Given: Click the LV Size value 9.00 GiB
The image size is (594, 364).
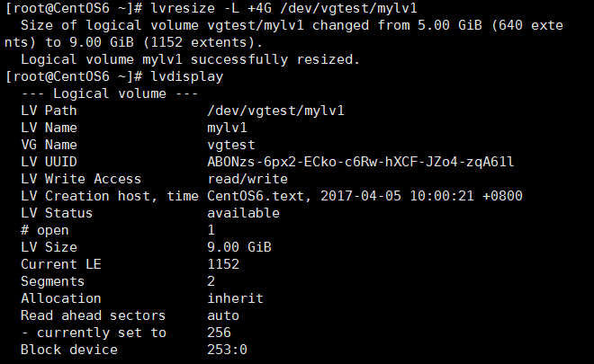Looking at the screenshot, I should 239,247.
